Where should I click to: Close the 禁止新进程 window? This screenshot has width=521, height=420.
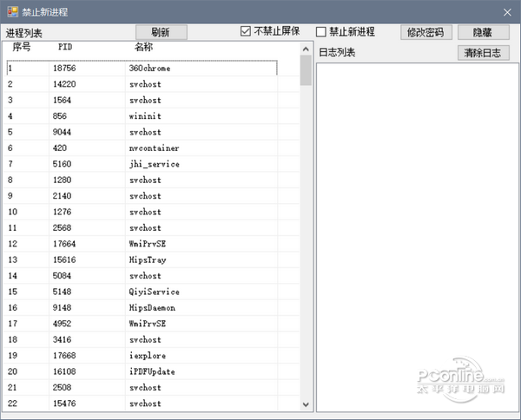point(507,12)
